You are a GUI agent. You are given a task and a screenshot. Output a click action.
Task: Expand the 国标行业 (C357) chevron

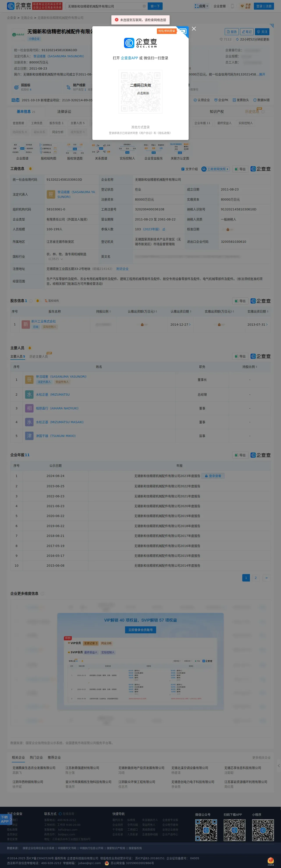point(61,259)
